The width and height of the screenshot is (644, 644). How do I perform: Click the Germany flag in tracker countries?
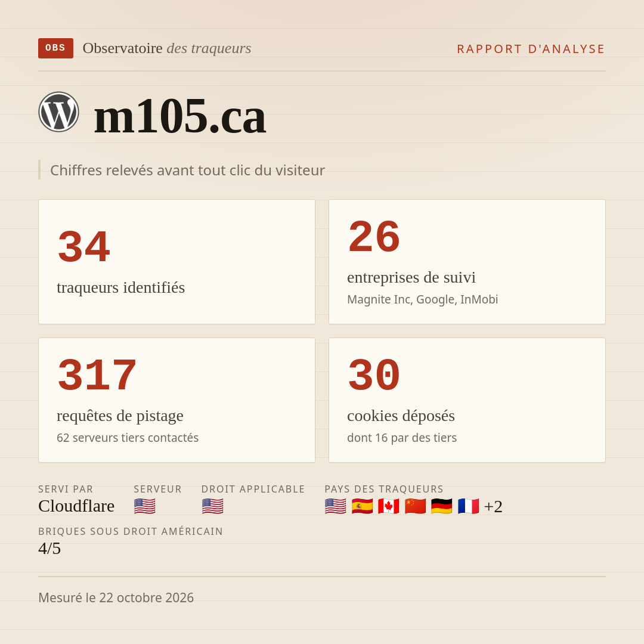pos(441,506)
